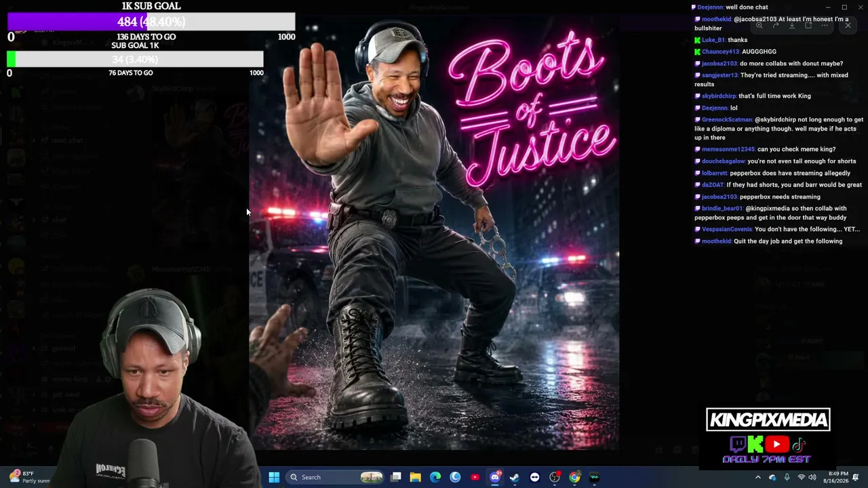Open Task View on the taskbar
Image resolution: width=868 pixels, height=488 pixels.
coord(396,477)
